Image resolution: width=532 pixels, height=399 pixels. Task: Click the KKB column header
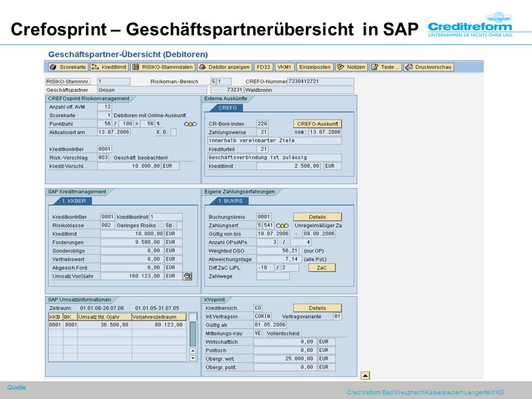(x=56, y=317)
